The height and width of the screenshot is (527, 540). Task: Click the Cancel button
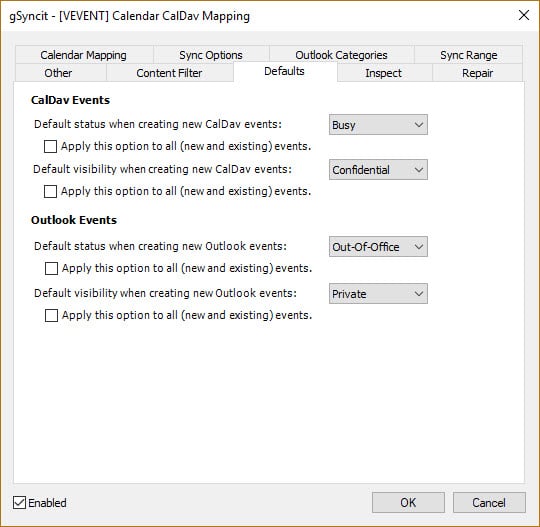pyautogui.click(x=489, y=503)
